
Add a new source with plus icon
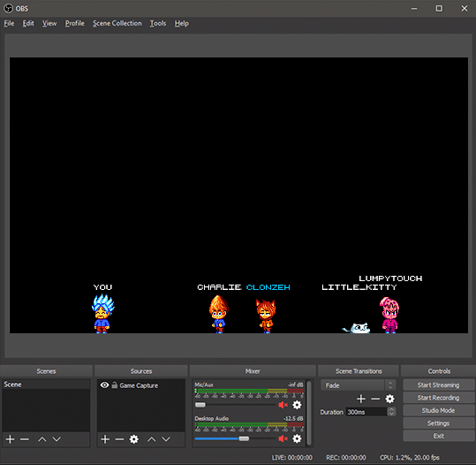coord(105,439)
